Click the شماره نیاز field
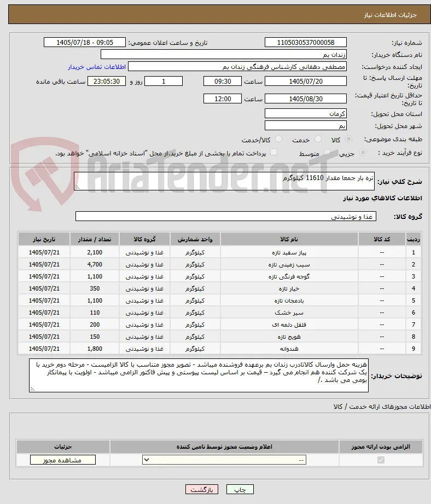 click(x=306, y=43)
